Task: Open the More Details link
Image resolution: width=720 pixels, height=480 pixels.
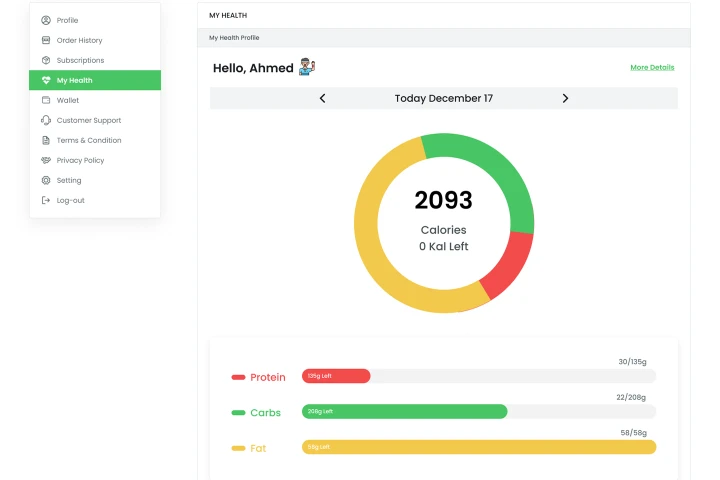Action: [652, 67]
